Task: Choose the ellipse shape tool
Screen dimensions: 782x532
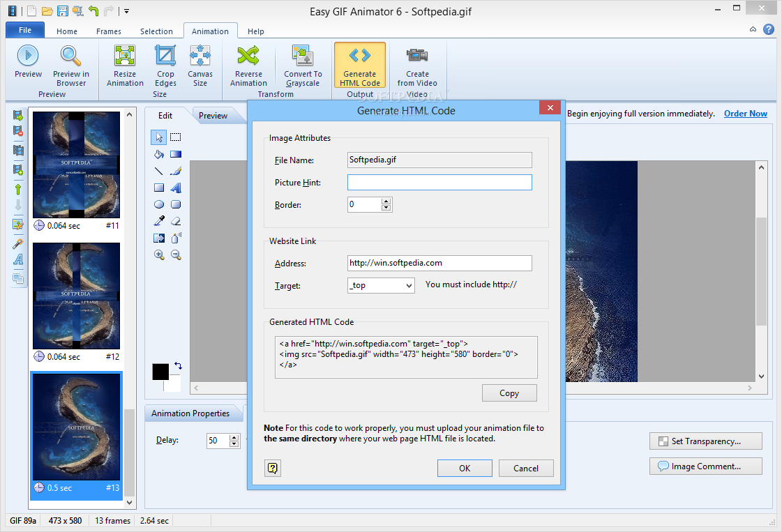Action: pos(158,204)
